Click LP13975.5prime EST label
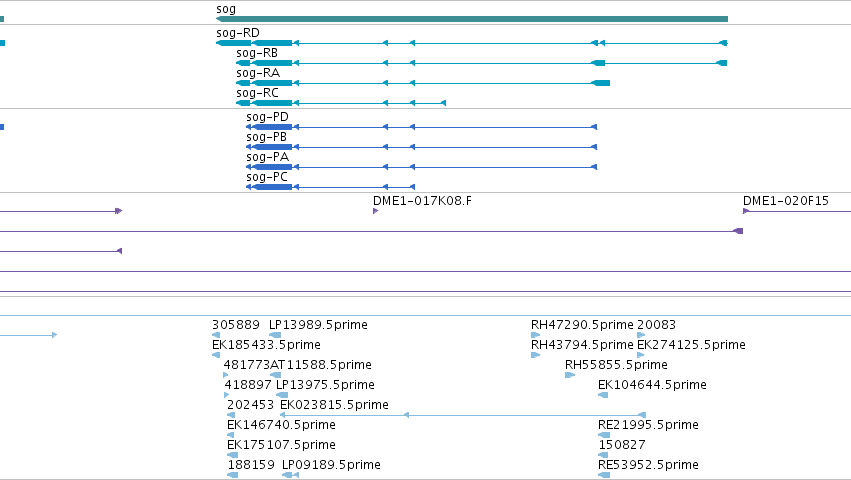 pyautogui.click(x=325, y=385)
